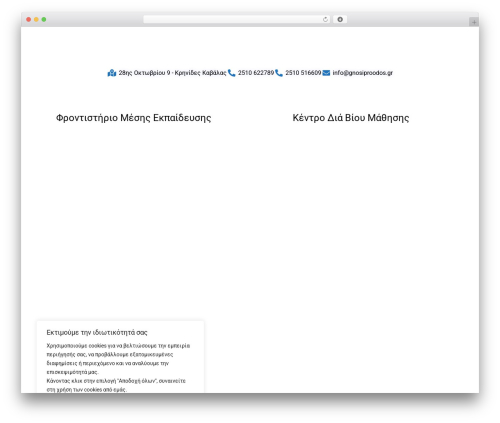
Task: Close the browser window with the red button
Action: (x=29, y=19)
